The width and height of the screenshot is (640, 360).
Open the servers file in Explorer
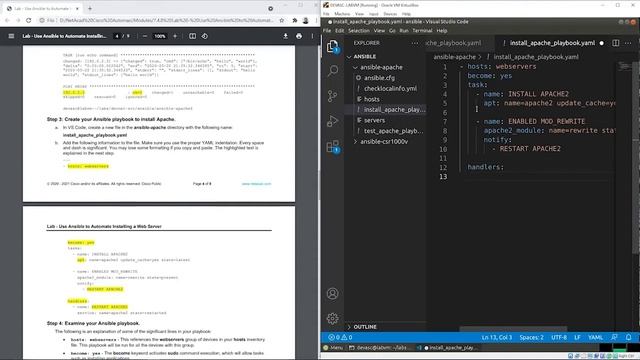coord(374,120)
